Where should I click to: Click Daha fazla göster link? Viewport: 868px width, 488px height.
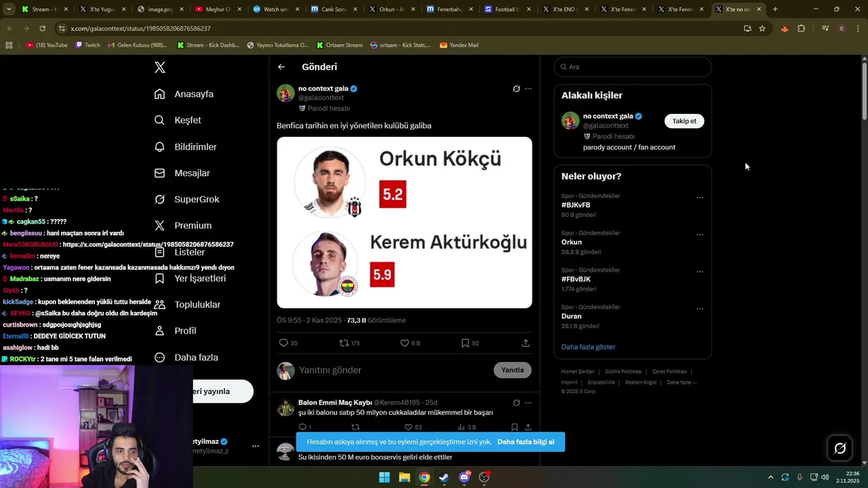(588, 347)
